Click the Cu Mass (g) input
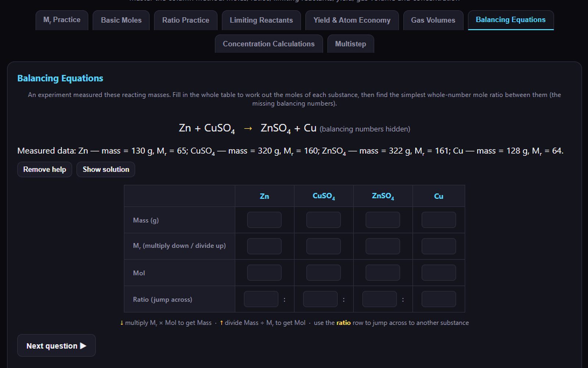This screenshot has width=588, height=368. click(438, 220)
